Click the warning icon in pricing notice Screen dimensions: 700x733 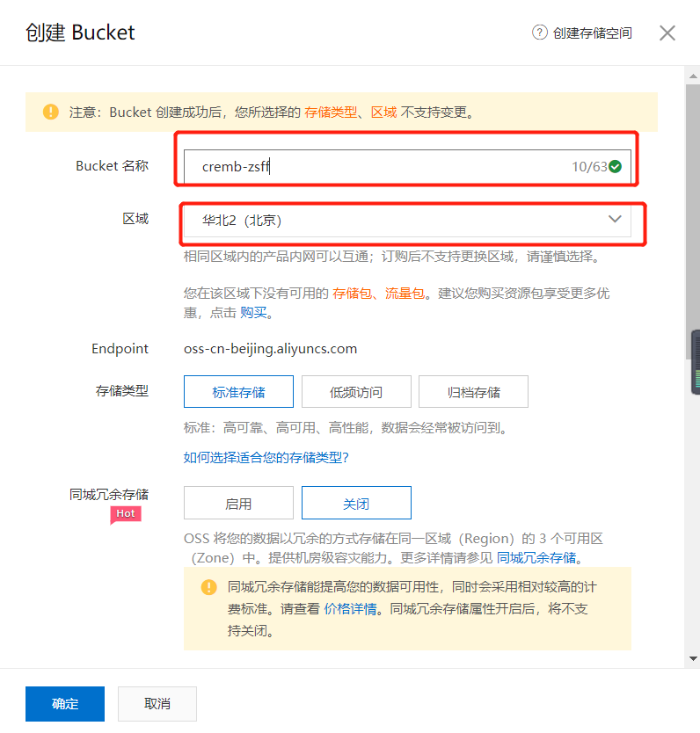(x=209, y=587)
